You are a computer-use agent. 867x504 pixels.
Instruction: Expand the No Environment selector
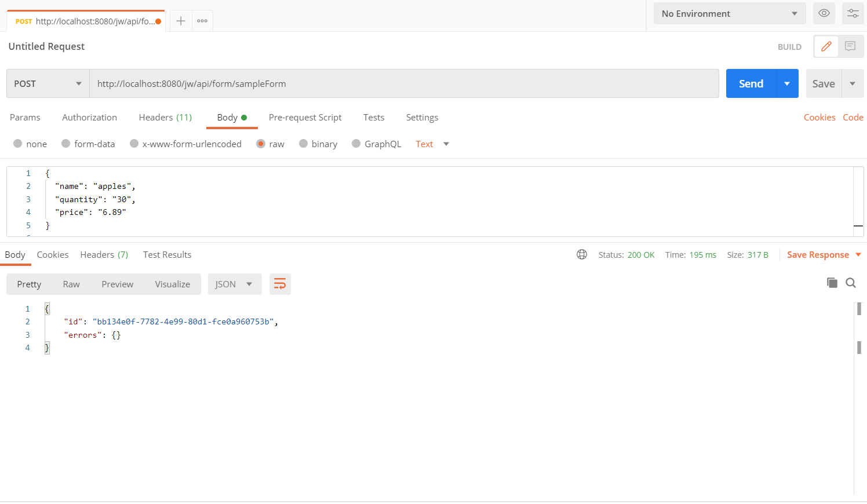click(729, 13)
